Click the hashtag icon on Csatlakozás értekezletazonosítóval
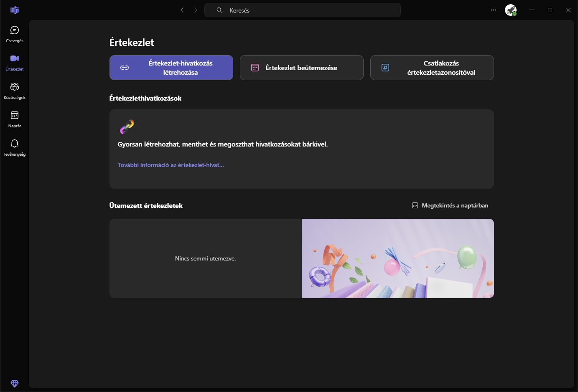Screen dimensions: 578x392 [385, 67]
